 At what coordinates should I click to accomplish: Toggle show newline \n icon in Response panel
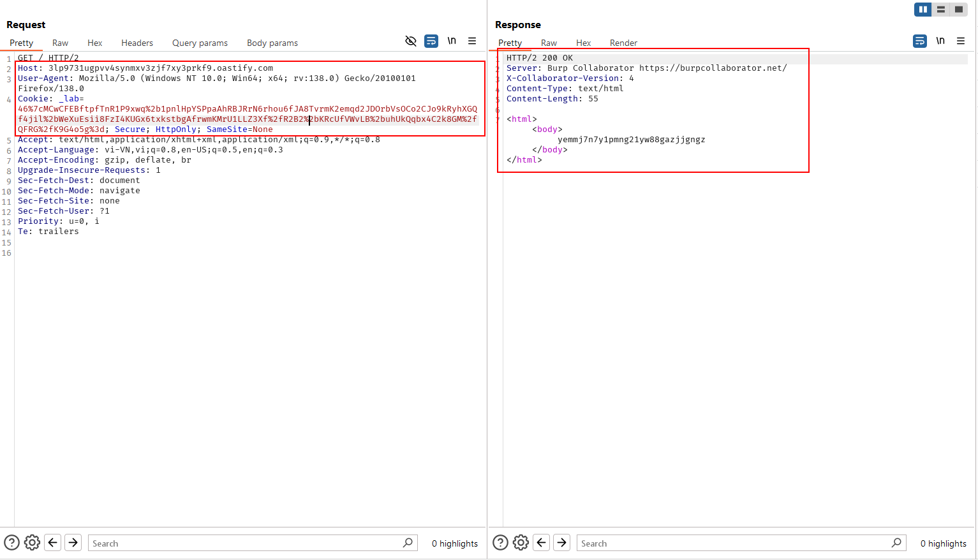click(940, 41)
